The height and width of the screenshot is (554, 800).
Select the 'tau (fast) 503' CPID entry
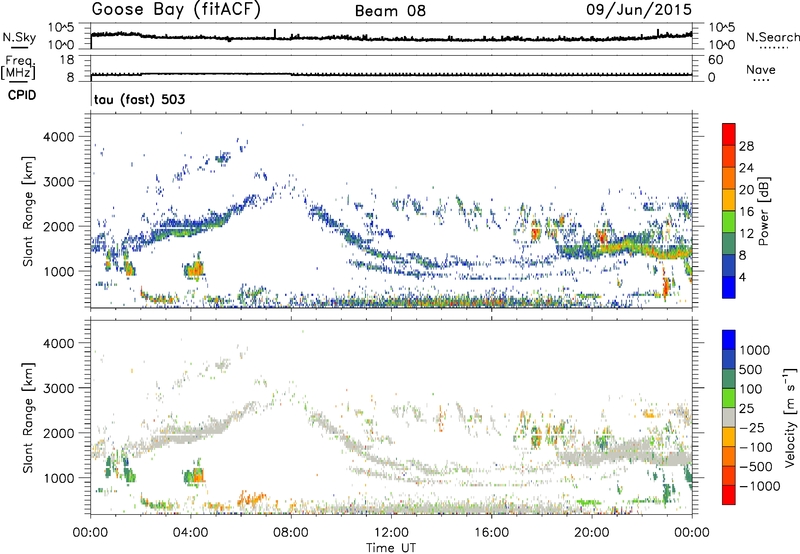[139, 99]
